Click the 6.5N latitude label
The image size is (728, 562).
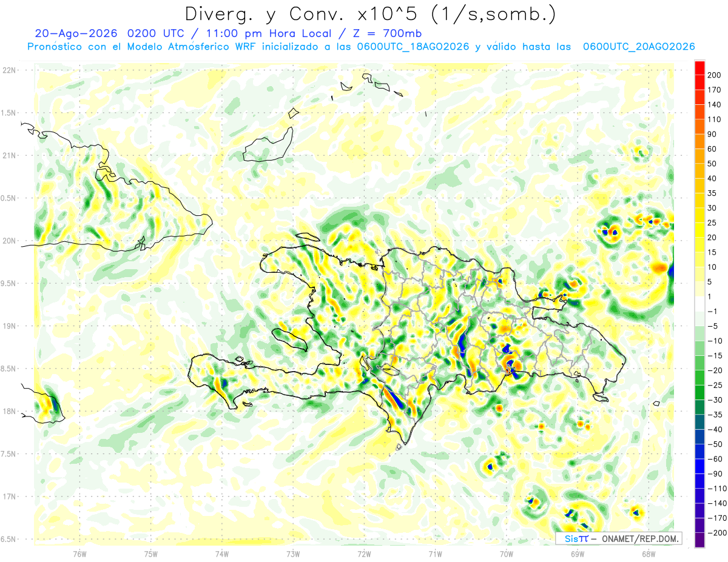click(x=9, y=539)
